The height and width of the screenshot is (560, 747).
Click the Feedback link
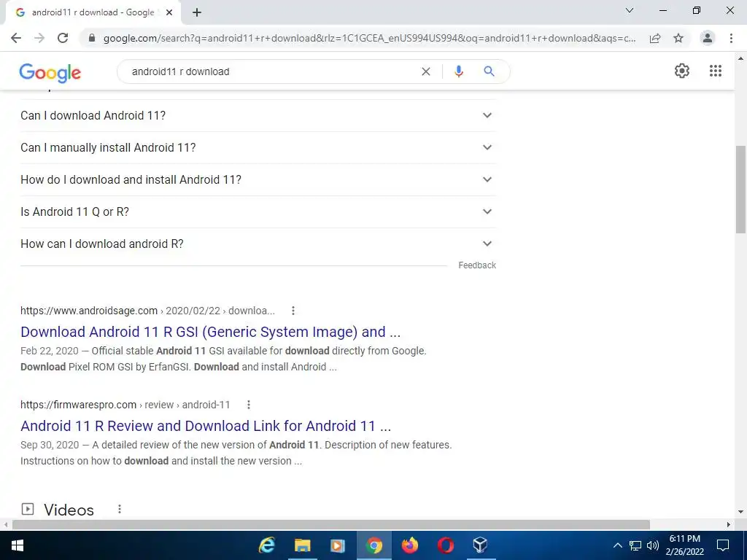click(477, 265)
